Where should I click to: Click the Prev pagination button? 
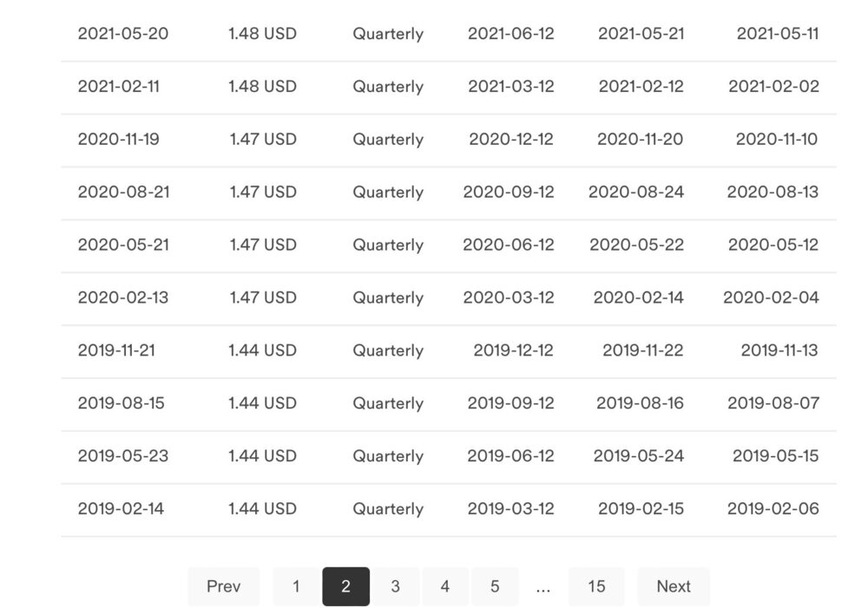pyautogui.click(x=224, y=586)
